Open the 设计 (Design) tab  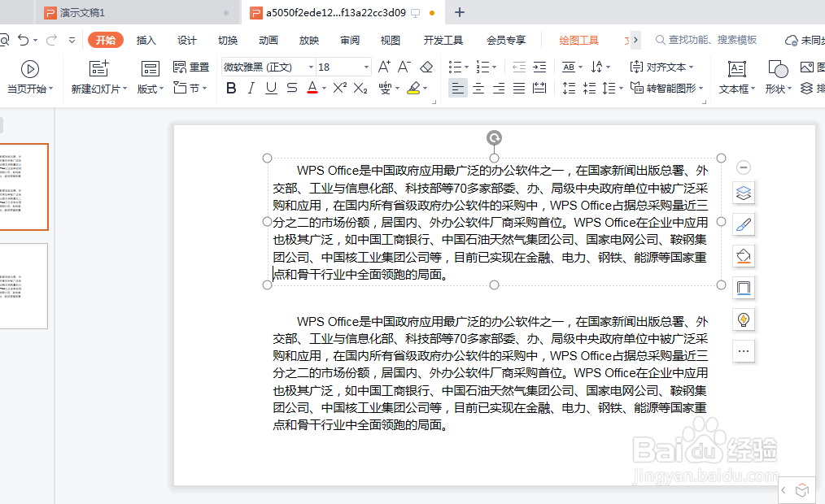[x=187, y=40]
